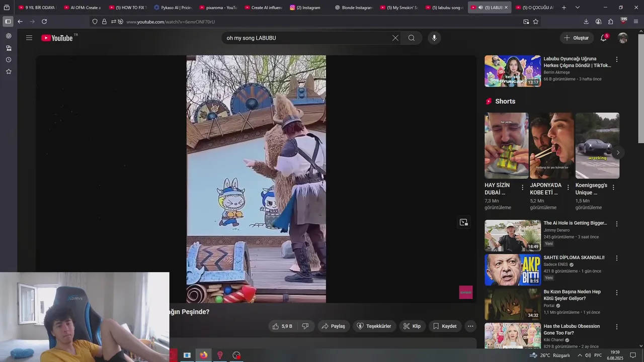The height and width of the screenshot is (362, 644).
Task: Focus the YouTube search box
Action: point(307,38)
